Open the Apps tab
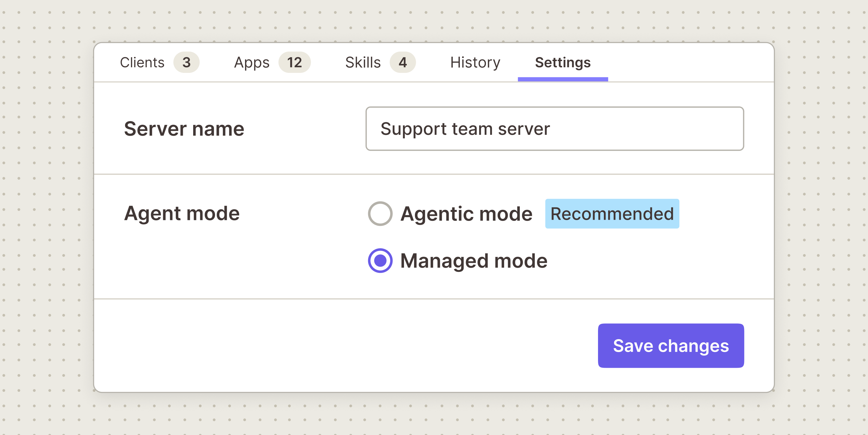The image size is (868, 435). (272, 62)
